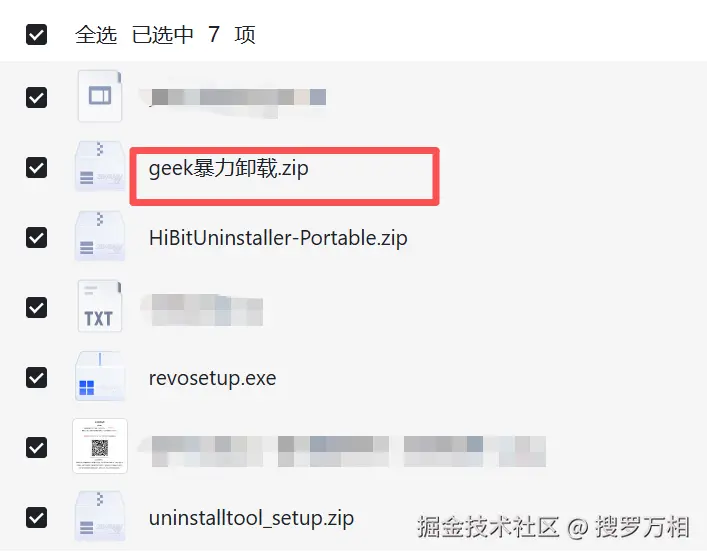Click the uninstalltool_setup.zip archive icon
707x557 pixels.
[x=100, y=516]
